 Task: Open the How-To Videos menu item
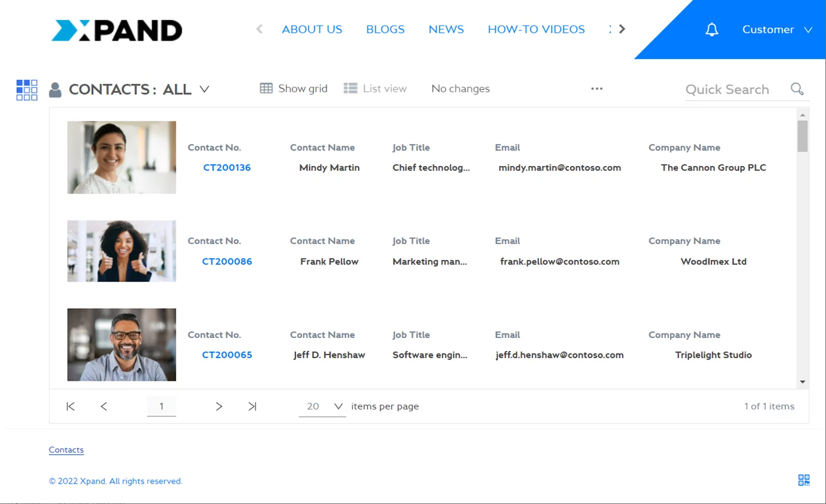click(536, 29)
